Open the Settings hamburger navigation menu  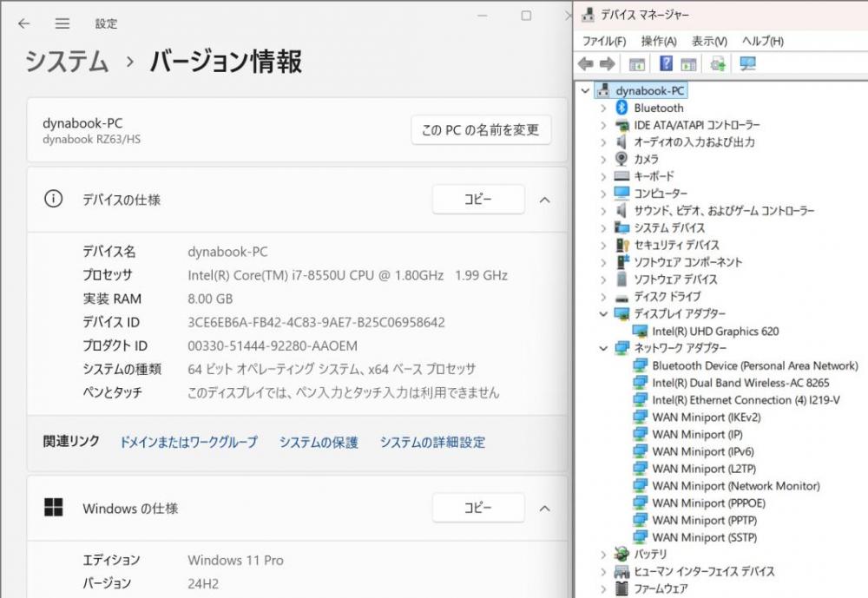(x=62, y=23)
